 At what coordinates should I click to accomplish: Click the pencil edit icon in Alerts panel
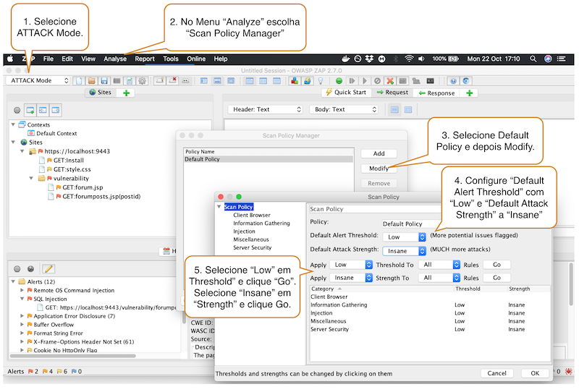coord(48,269)
